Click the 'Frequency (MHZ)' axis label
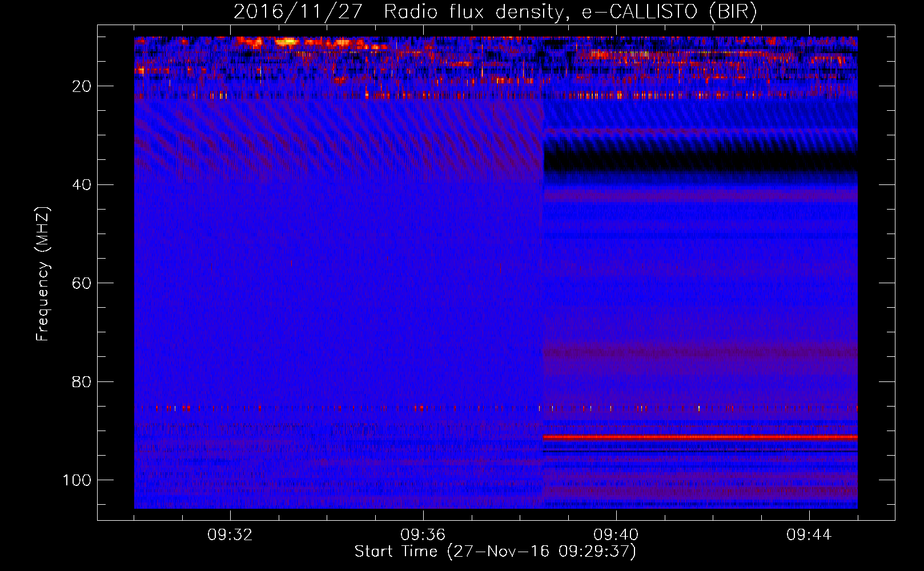This screenshot has width=924, height=571. point(43,274)
